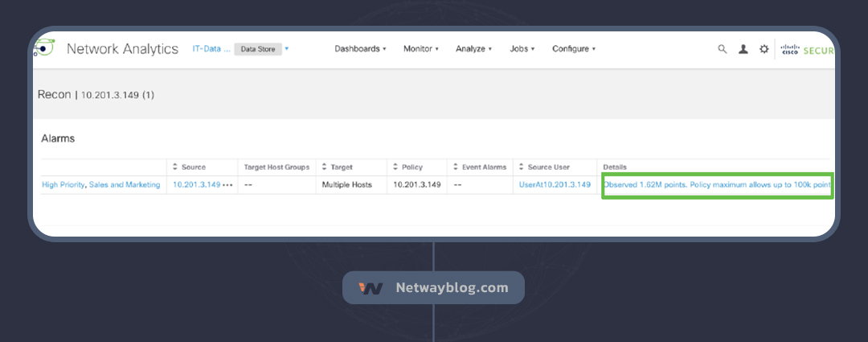The height and width of the screenshot is (342, 868).
Task: Open the user profile icon
Action: click(x=743, y=49)
